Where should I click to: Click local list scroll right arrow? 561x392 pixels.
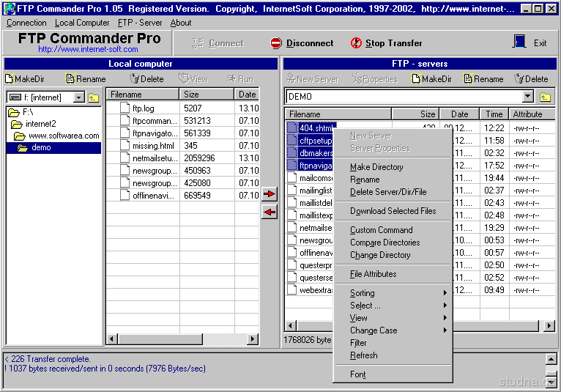point(253,339)
